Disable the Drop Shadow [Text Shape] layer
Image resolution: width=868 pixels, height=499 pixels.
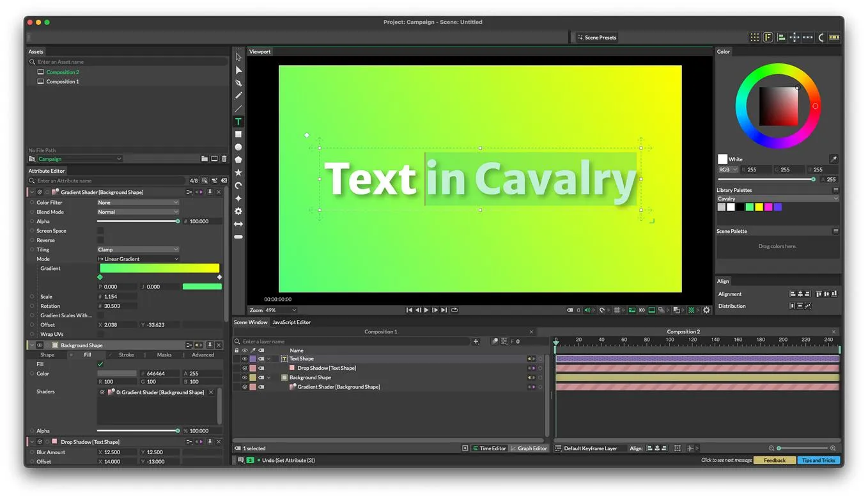point(244,368)
